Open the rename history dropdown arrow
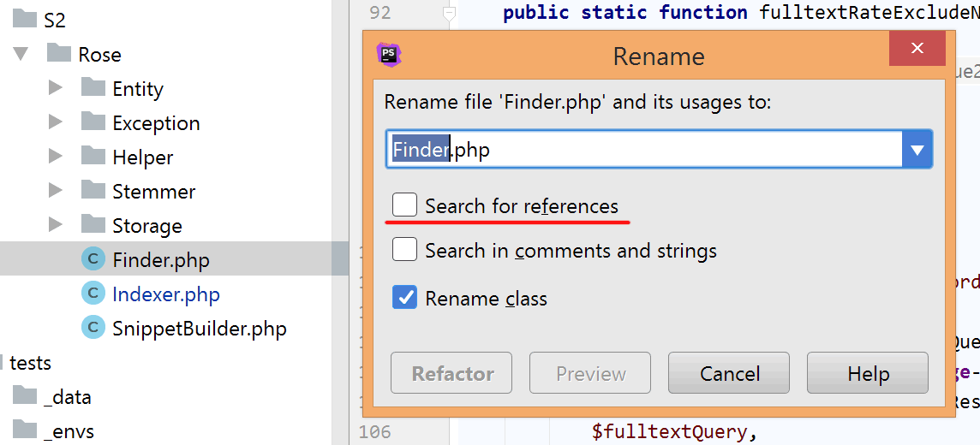Image resolution: width=980 pixels, height=445 pixels. click(x=917, y=150)
